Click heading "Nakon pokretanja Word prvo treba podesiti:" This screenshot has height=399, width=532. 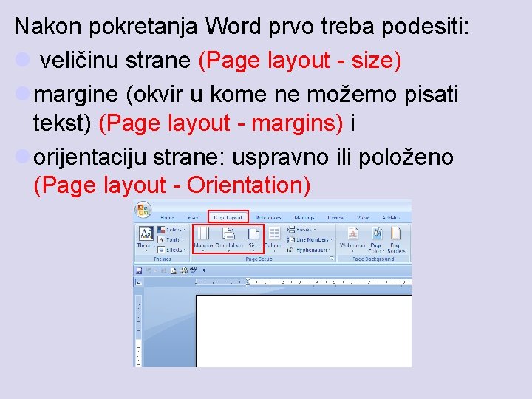[242, 26]
